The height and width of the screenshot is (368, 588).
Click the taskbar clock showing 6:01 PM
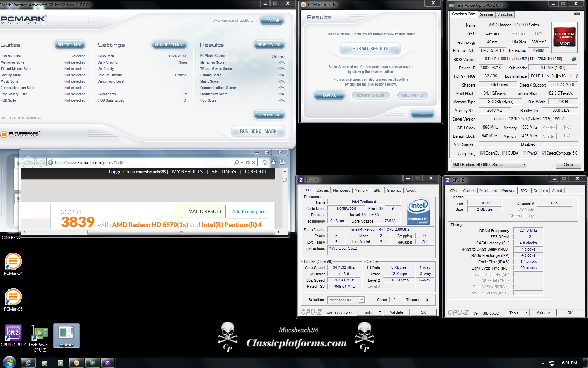click(569, 363)
